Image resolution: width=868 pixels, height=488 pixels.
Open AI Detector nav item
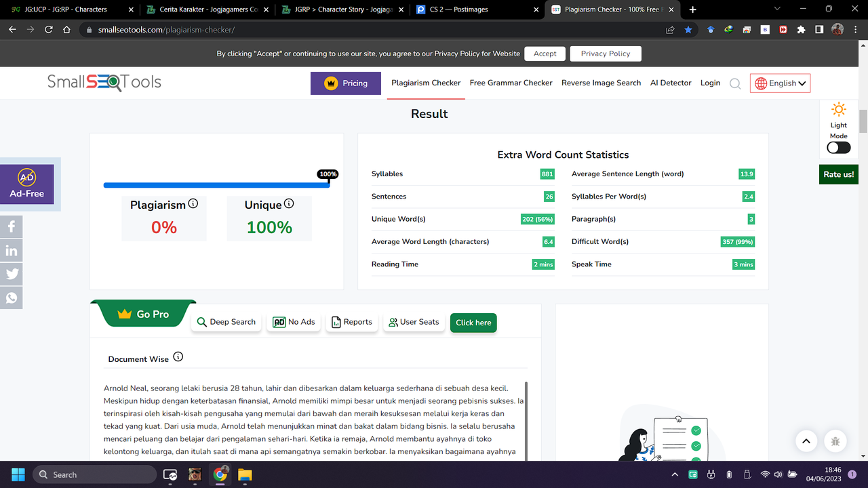(671, 83)
